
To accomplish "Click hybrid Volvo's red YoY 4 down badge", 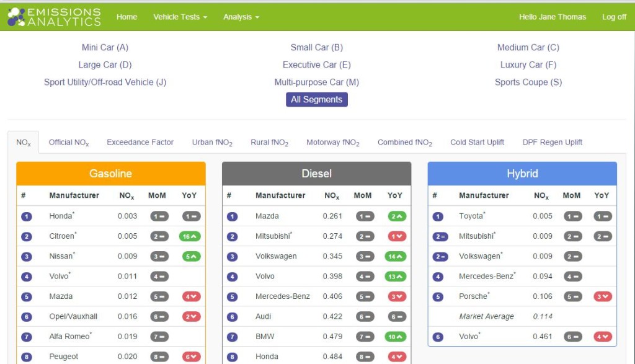I will coord(603,337).
